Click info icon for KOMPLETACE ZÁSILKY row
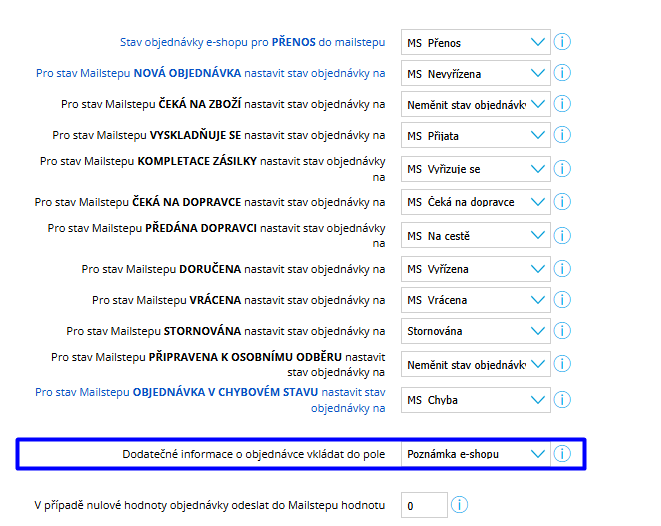This screenshot has width=661, height=526. click(562, 169)
